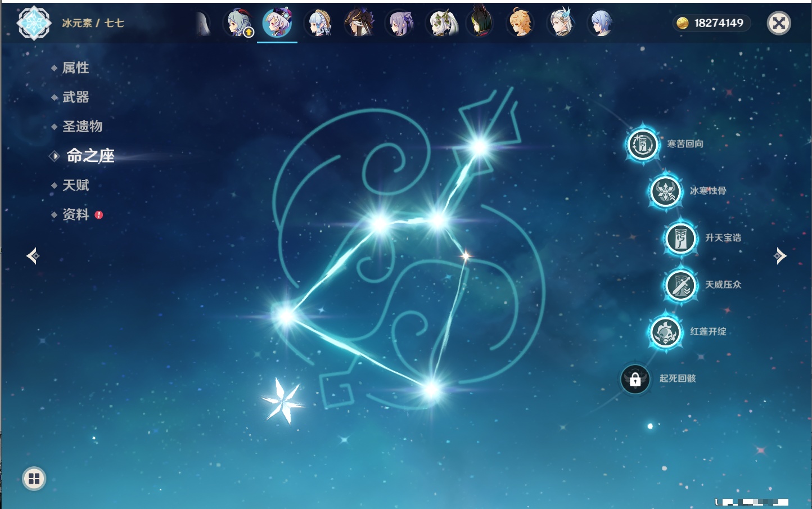
Task: Click the 冰寒蚀骨 label text
Action: [708, 191]
